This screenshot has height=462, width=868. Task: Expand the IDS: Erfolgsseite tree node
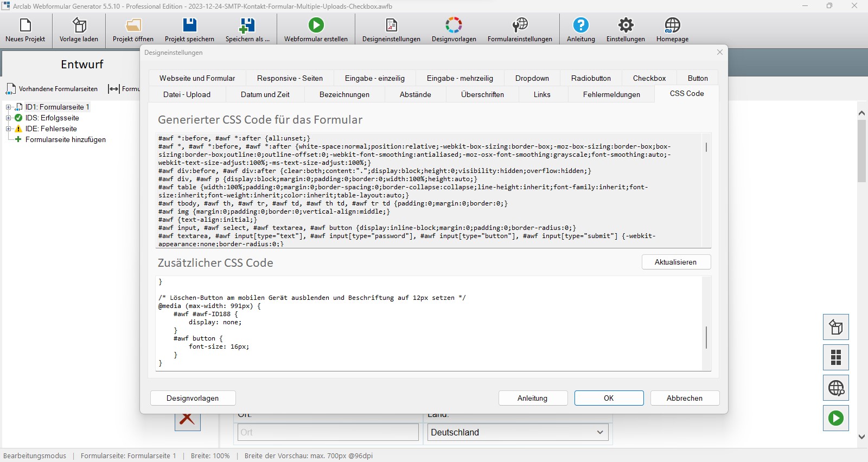click(x=9, y=118)
